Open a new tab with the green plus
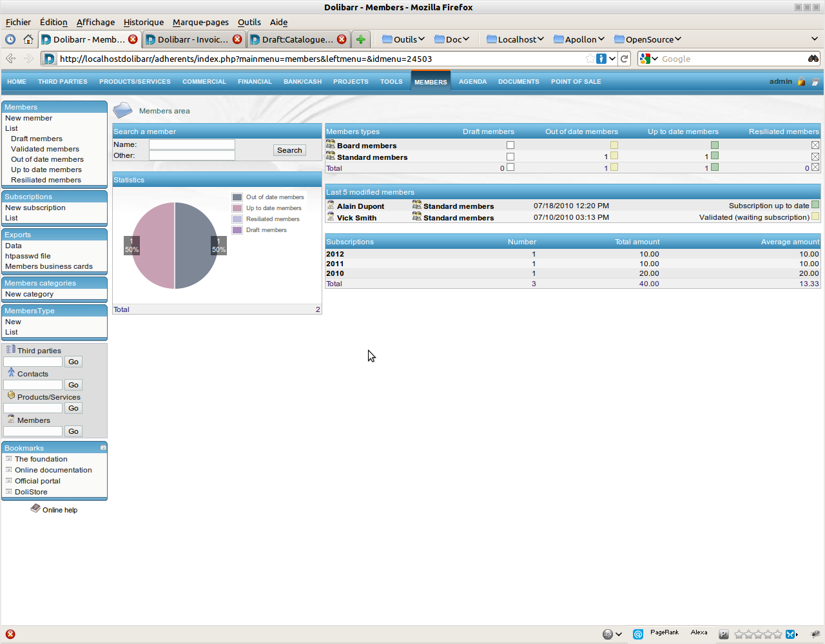Image resolution: width=825 pixels, height=644 pixels. pos(361,39)
